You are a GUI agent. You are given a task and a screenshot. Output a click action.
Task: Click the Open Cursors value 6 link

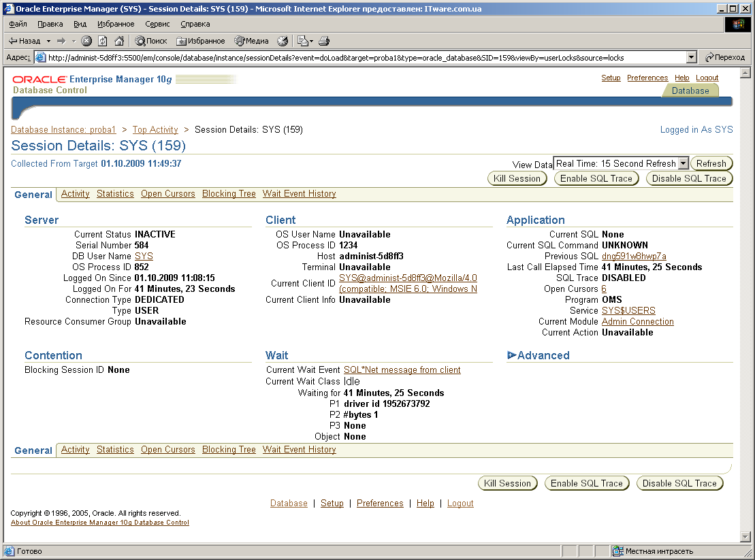pyautogui.click(x=604, y=289)
